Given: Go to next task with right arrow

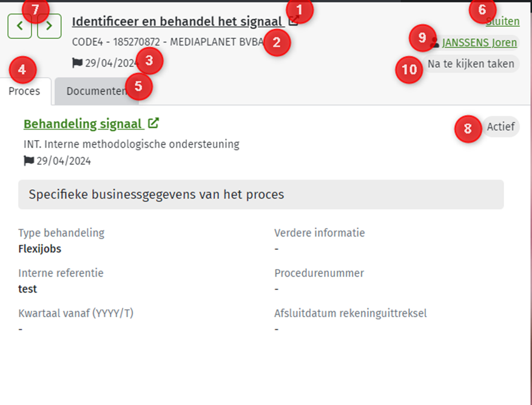Looking at the screenshot, I should pos(49,26).
